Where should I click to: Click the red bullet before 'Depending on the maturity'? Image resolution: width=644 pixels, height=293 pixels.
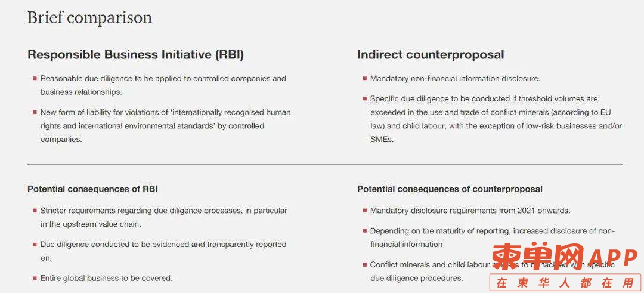coord(365,231)
